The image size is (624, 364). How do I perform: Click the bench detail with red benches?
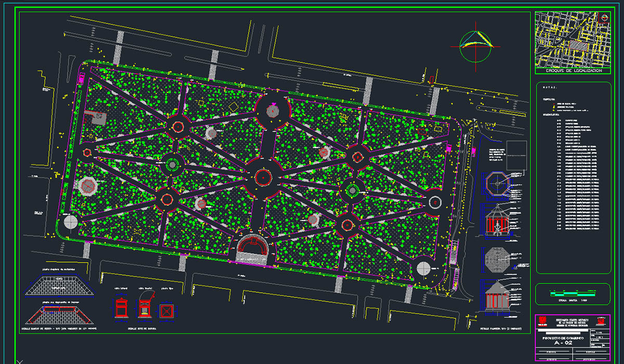point(60,315)
